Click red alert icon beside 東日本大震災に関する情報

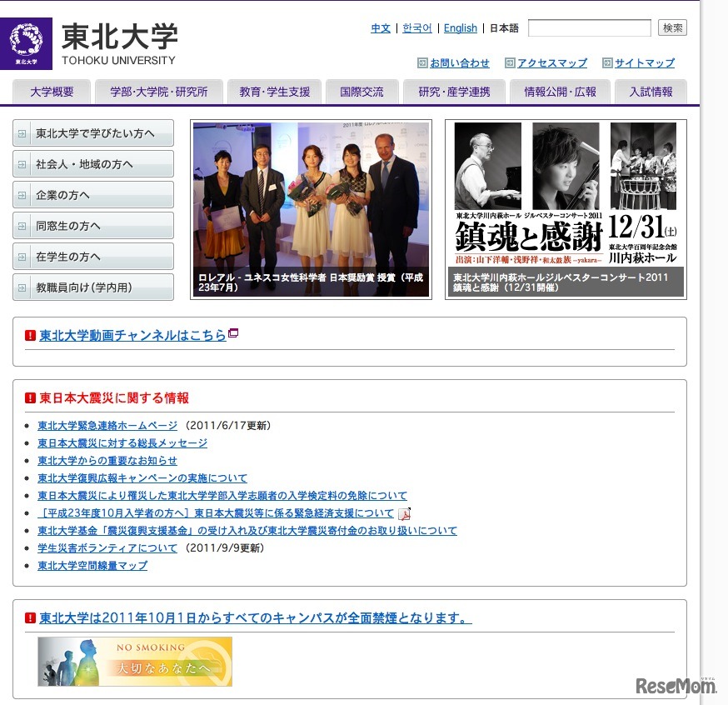pyautogui.click(x=30, y=398)
